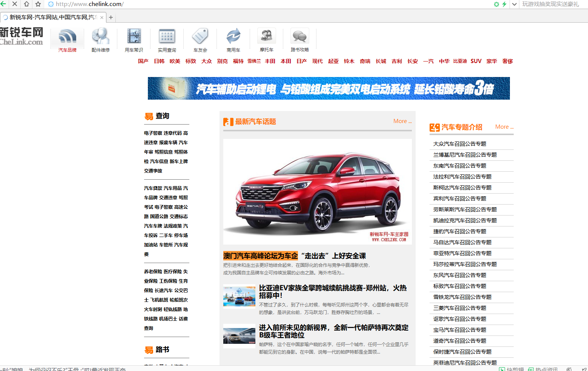Go to browser home page icon
Viewport: 588px width, 371px height.
click(26, 4)
